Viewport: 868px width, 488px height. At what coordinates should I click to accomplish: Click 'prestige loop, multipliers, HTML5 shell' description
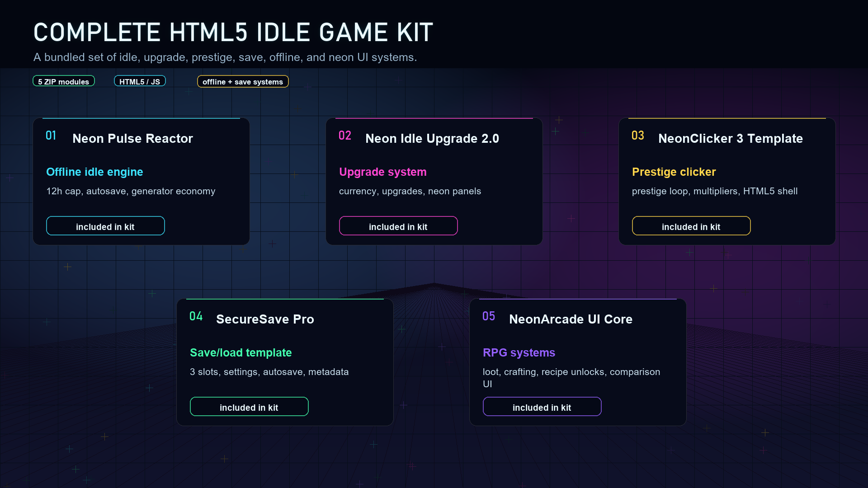click(x=715, y=191)
